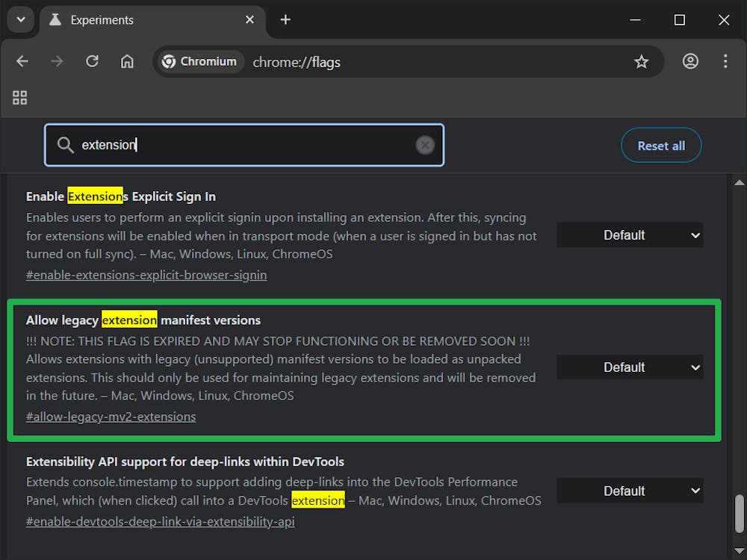
Task: Reload the flags page
Action: 92,61
